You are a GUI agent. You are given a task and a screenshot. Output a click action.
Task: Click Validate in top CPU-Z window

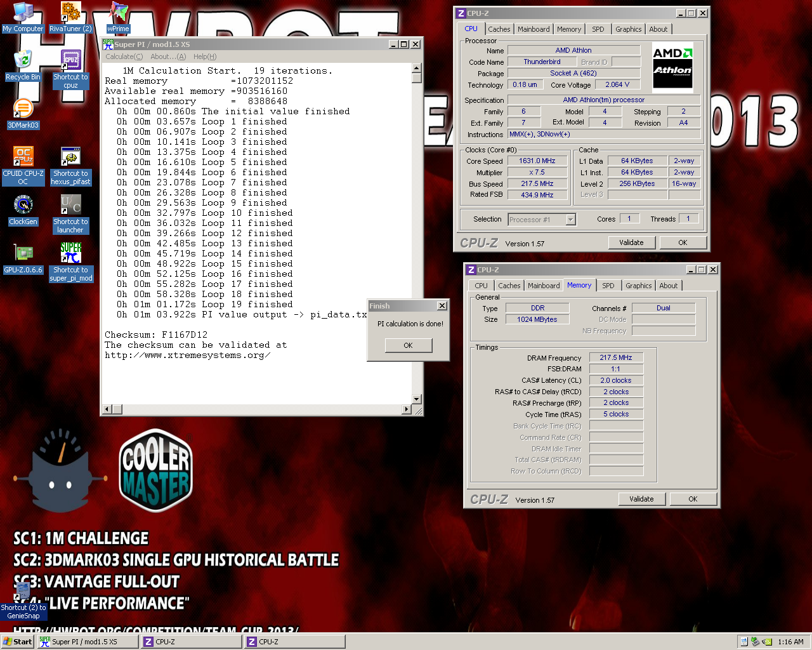(x=631, y=242)
